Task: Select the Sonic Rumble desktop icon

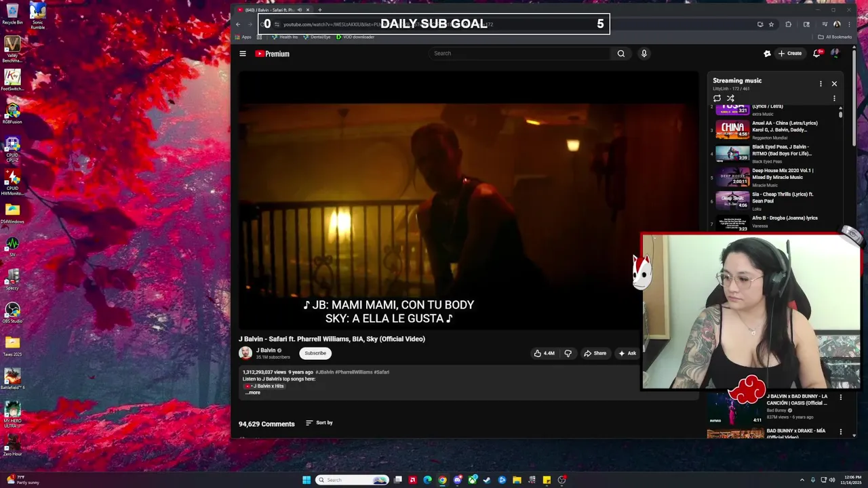Action: pyautogui.click(x=38, y=16)
